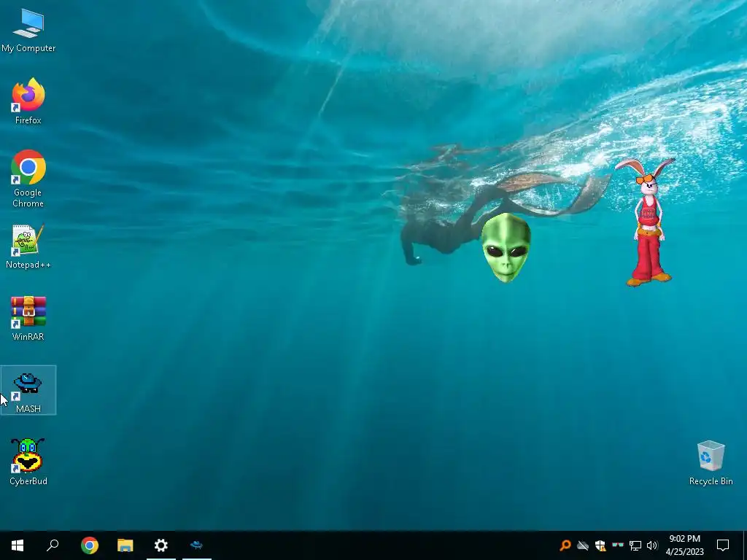Select the WinRAR desktop shortcut

click(x=28, y=319)
